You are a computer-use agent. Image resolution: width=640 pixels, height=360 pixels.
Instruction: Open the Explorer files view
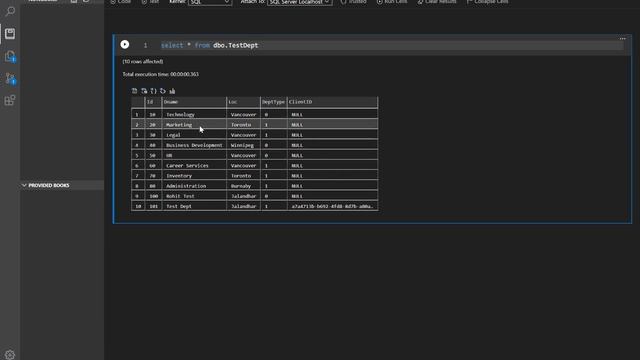(10, 56)
